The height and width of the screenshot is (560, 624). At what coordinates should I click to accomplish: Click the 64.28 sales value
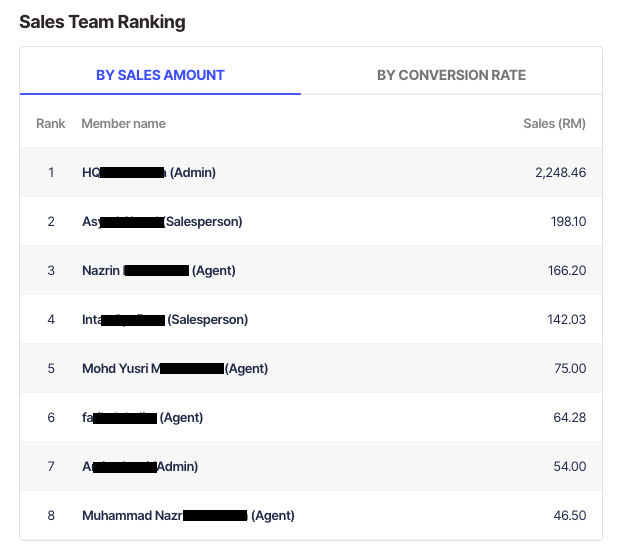(569, 418)
